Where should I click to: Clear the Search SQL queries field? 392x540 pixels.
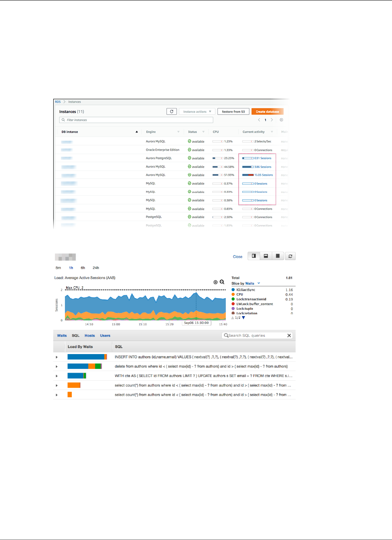289,336
